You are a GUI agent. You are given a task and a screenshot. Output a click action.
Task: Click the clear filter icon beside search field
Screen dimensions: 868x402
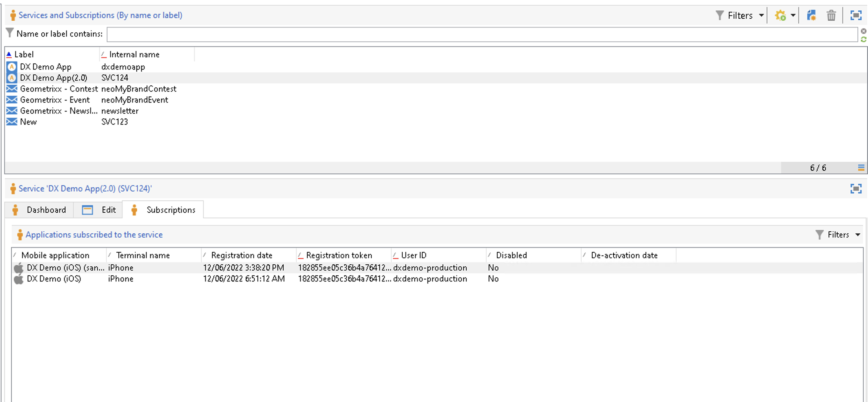point(864,31)
